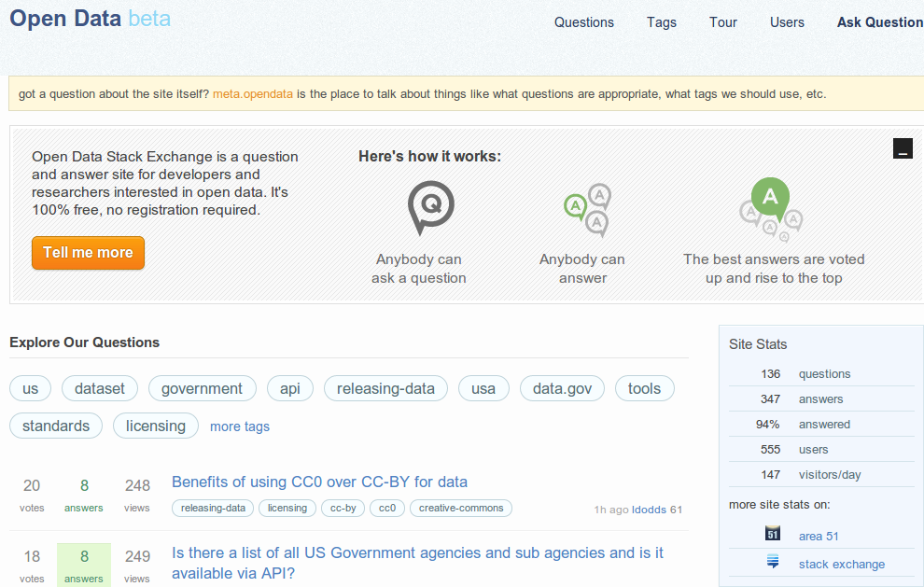Select the 'government' tag
The height and width of the screenshot is (587, 924).
tap(203, 388)
